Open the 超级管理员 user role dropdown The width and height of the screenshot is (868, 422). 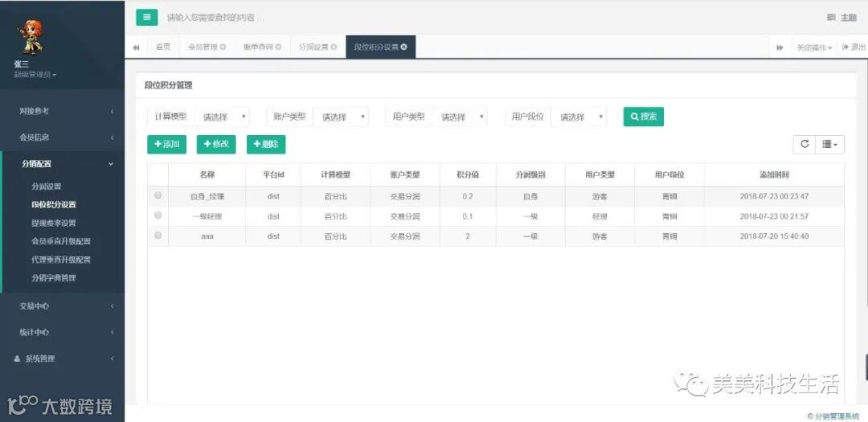coord(35,74)
